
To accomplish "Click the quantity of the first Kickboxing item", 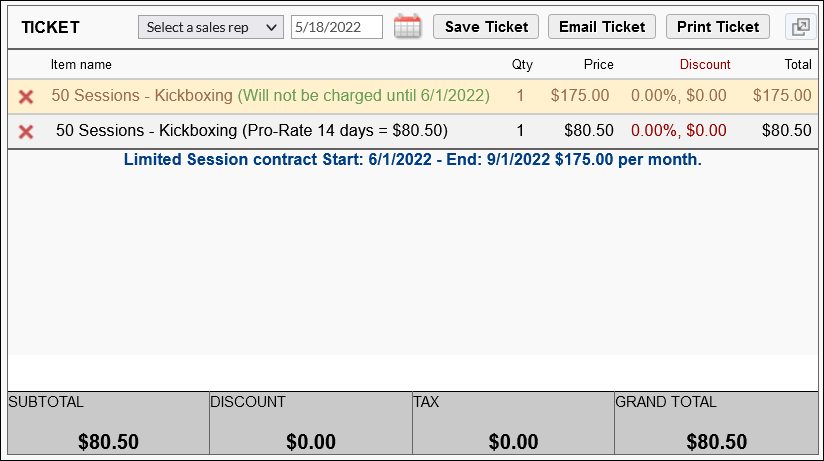I will (520, 96).
